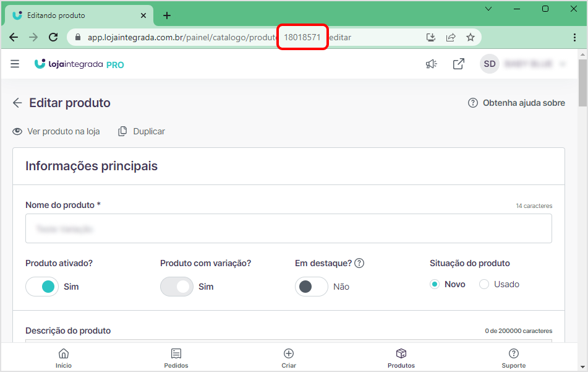Open the tab search chevron
588x372 pixels.
tap(488, 9)
